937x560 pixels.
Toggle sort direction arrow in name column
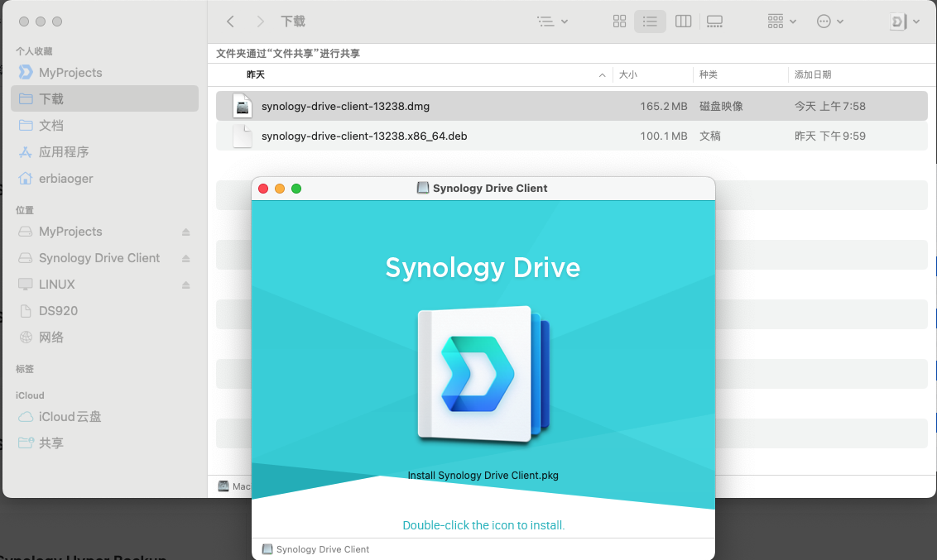[x=602, y=74]
